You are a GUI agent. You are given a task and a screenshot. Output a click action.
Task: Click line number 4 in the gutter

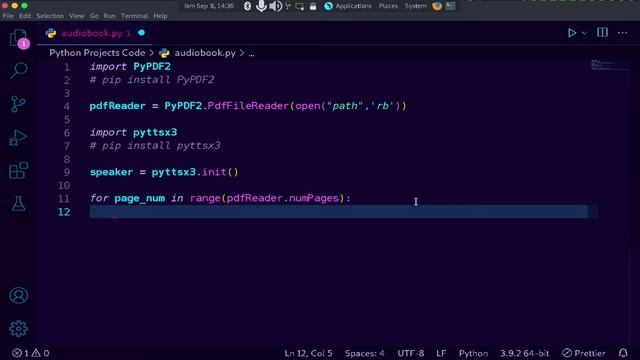[x=67, y=106]
